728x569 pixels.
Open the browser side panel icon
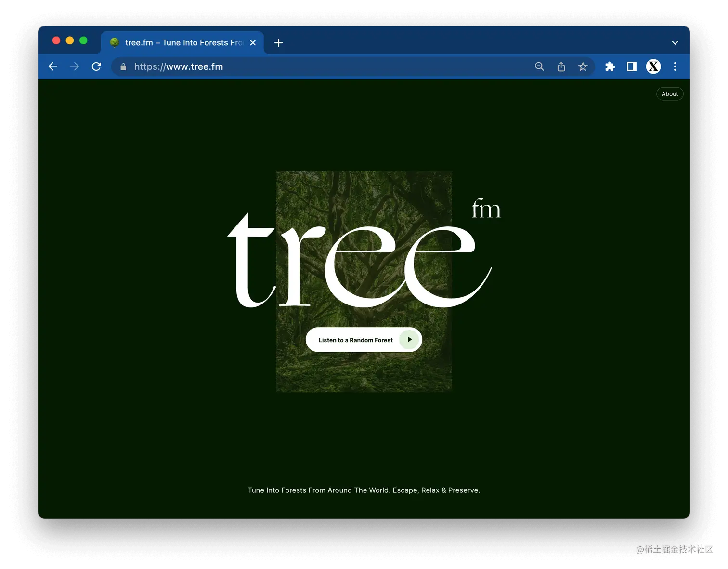click(x=631, y=66)
